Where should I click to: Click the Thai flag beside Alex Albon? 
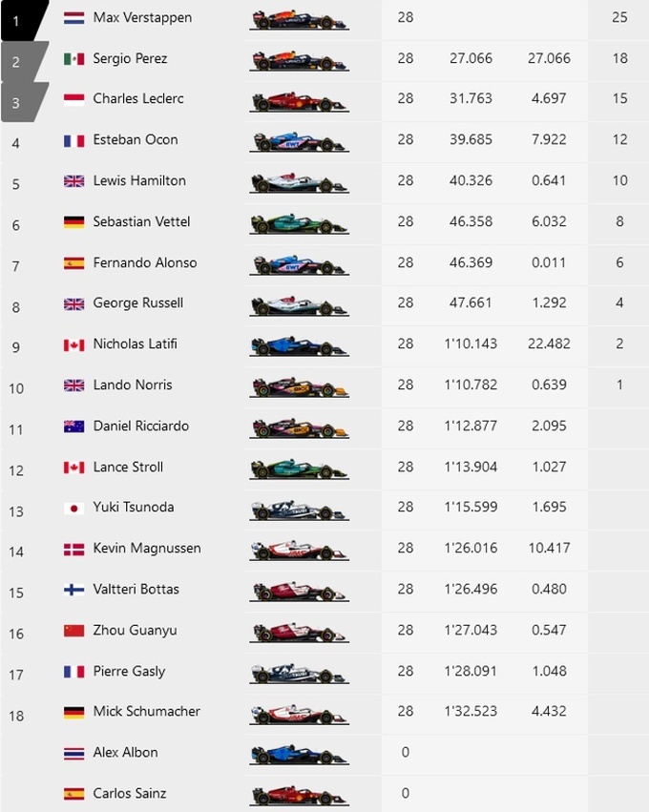point(73,753)
